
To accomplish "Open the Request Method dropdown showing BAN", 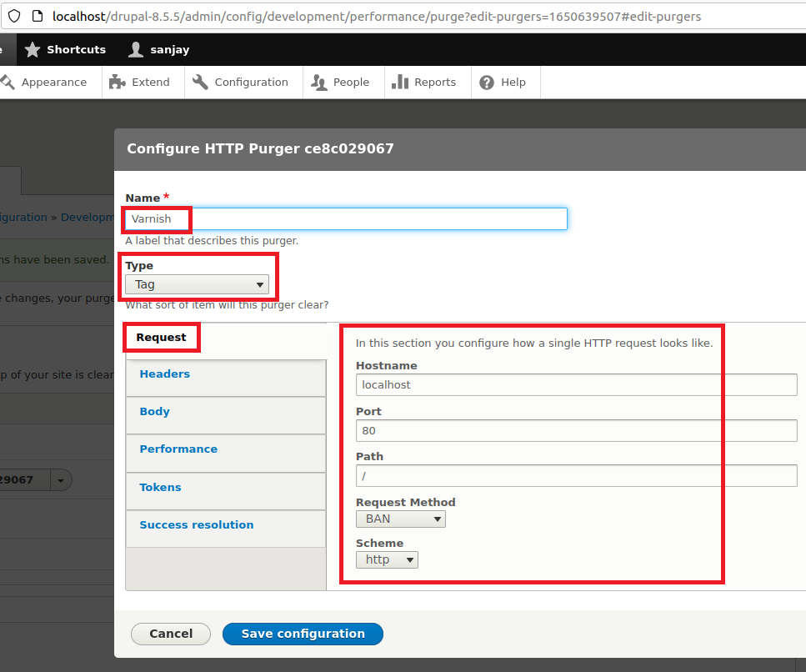I will (x=400, y=519).
